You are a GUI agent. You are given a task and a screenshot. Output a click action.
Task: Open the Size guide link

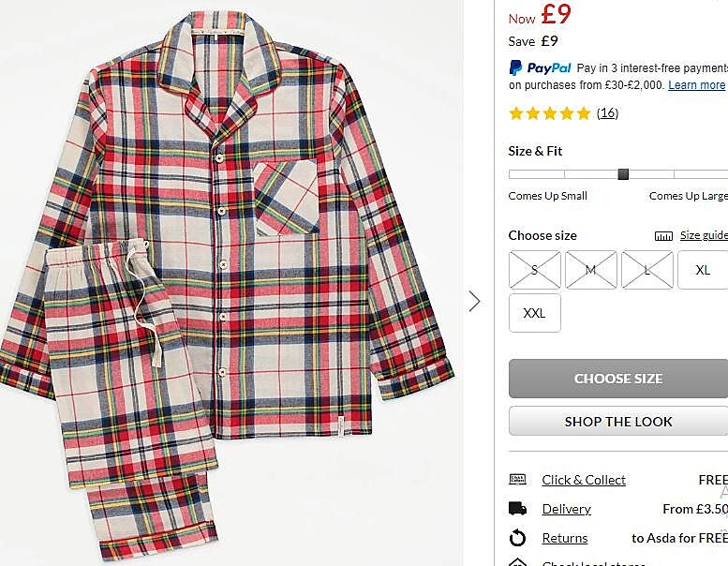(x=703, y=236)
